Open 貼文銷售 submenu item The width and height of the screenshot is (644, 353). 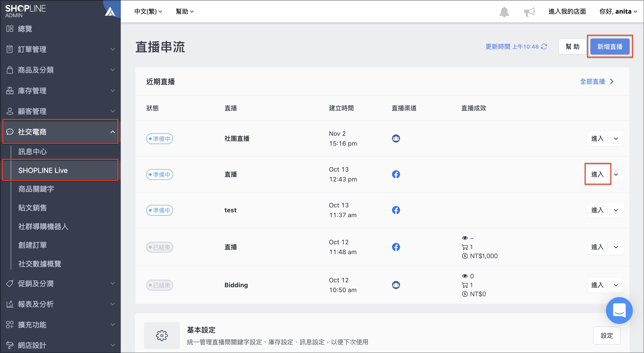pyautogui.click(x=32, y=208)
